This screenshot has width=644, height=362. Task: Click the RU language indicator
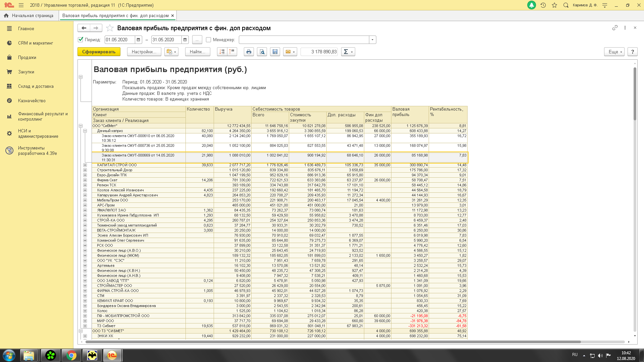pyautogui.click(x=575, y=355)
